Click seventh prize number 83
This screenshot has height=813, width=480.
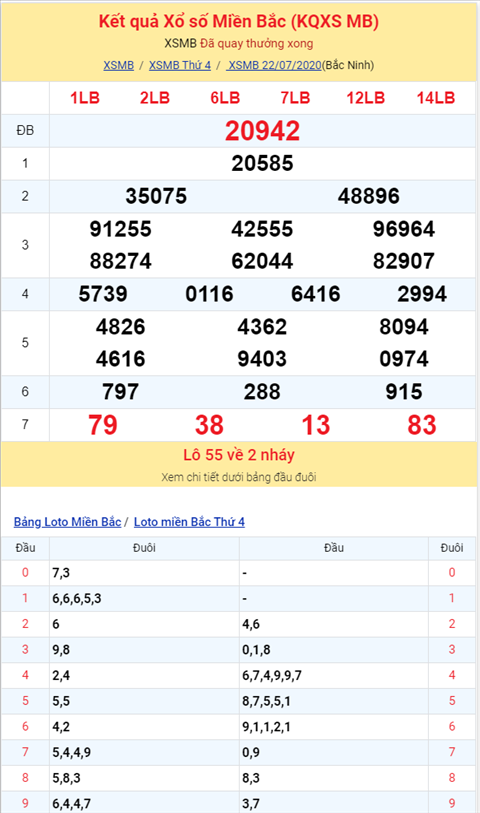tap(422, 425)
